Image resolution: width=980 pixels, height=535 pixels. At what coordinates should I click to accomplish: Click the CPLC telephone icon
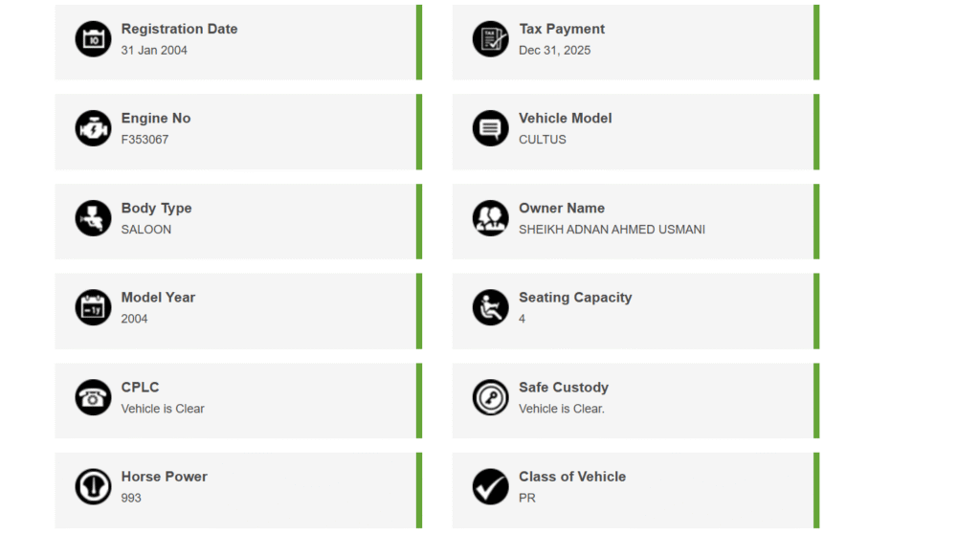click(93, 397)
